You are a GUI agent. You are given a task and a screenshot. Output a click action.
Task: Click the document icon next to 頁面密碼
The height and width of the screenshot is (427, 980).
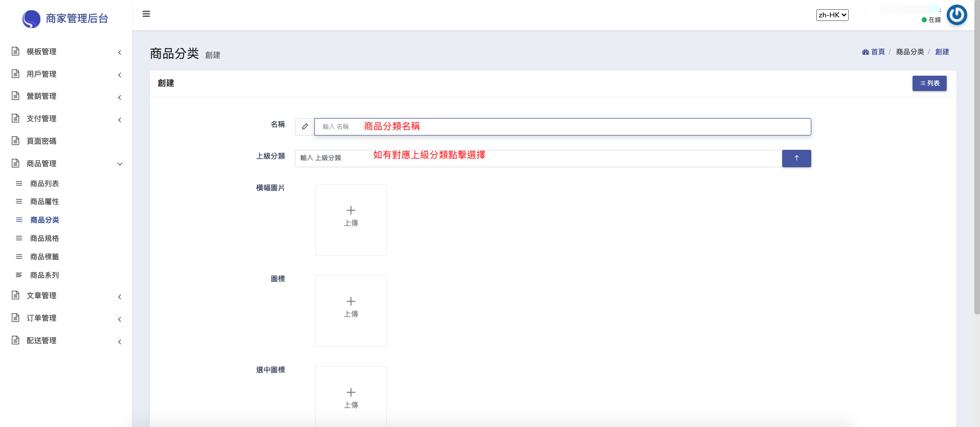(x=16, y=141)
